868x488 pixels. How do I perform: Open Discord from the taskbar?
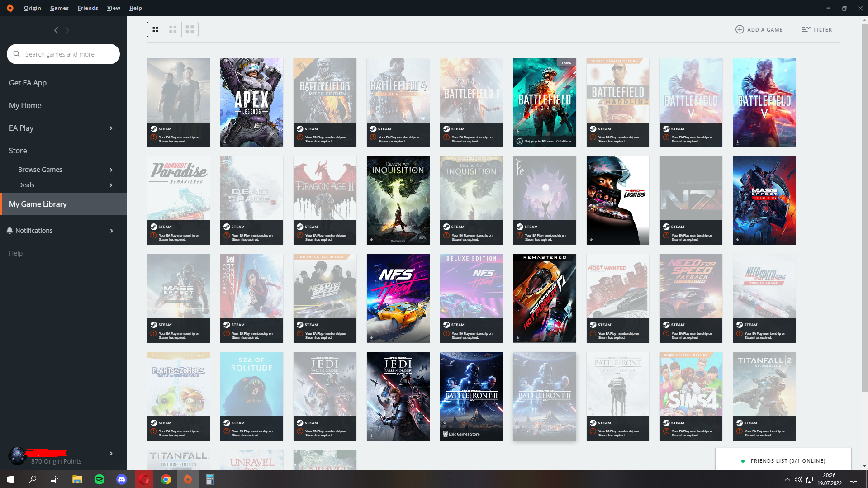pyautogui.click(x=122, y=479)
